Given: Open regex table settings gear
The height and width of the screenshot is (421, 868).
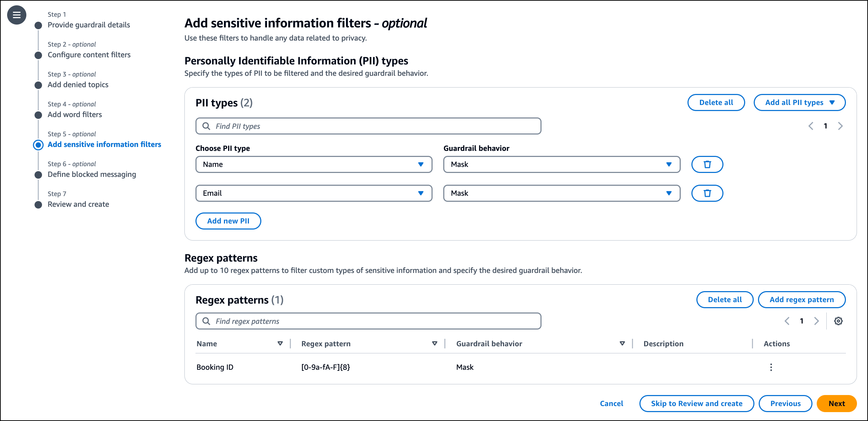Looking at the screenshot, I should click(x=838, y=321).
